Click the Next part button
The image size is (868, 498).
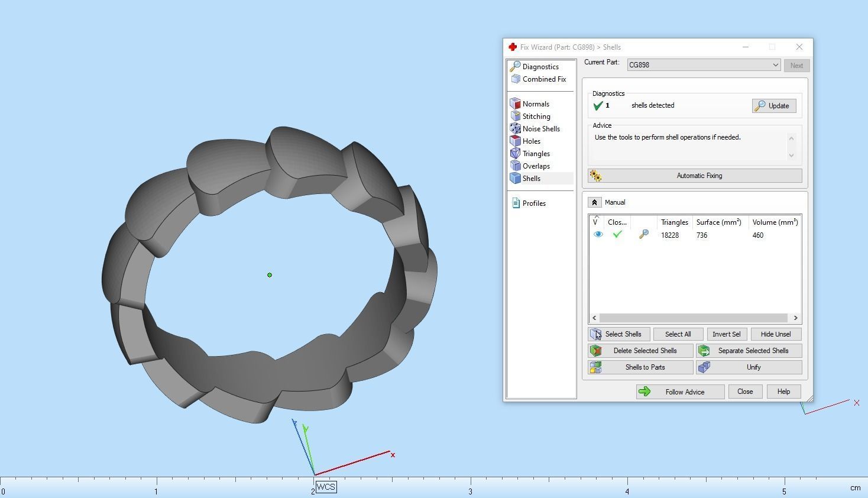point(796,66)
